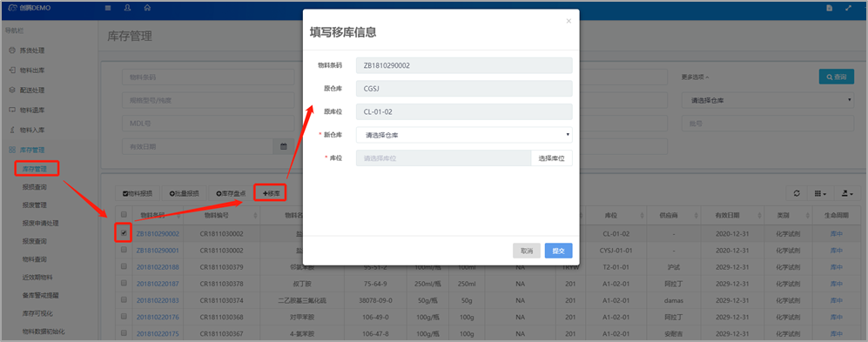Sort by the 供应商 column header
This screenshot has width=868, height=342.
pyautogui.click(x=674, y=215)
